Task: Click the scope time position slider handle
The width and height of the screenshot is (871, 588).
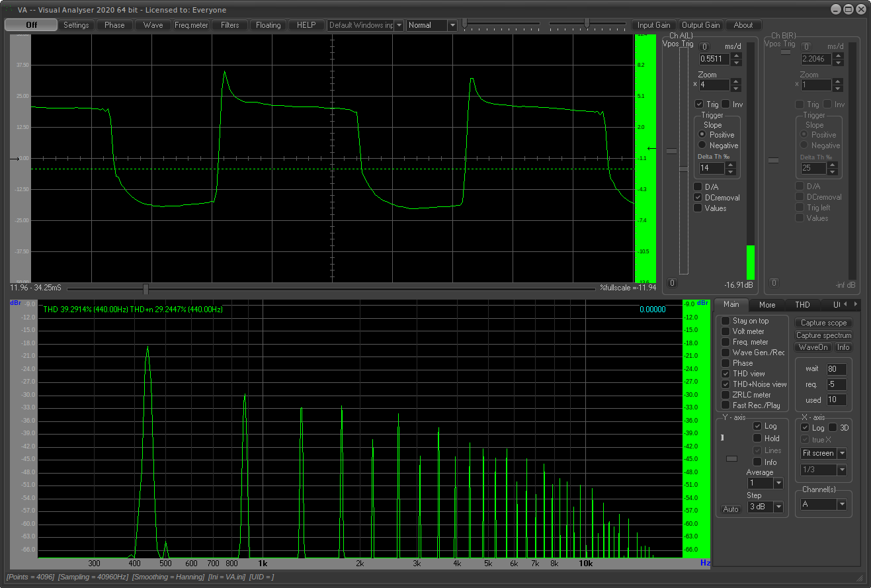Action: 145,288
